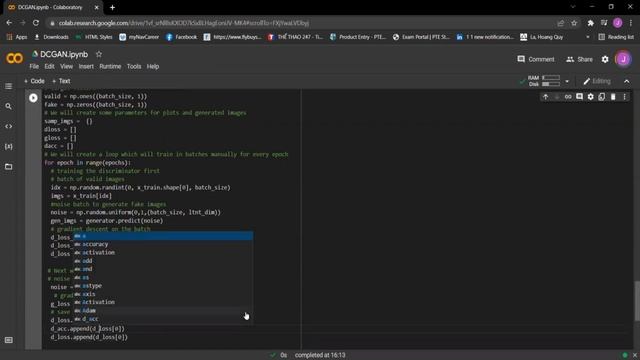Screen dimensions: 640x360
Task: Click the notebook title DCGAN.ipynb
Action: 64,54
